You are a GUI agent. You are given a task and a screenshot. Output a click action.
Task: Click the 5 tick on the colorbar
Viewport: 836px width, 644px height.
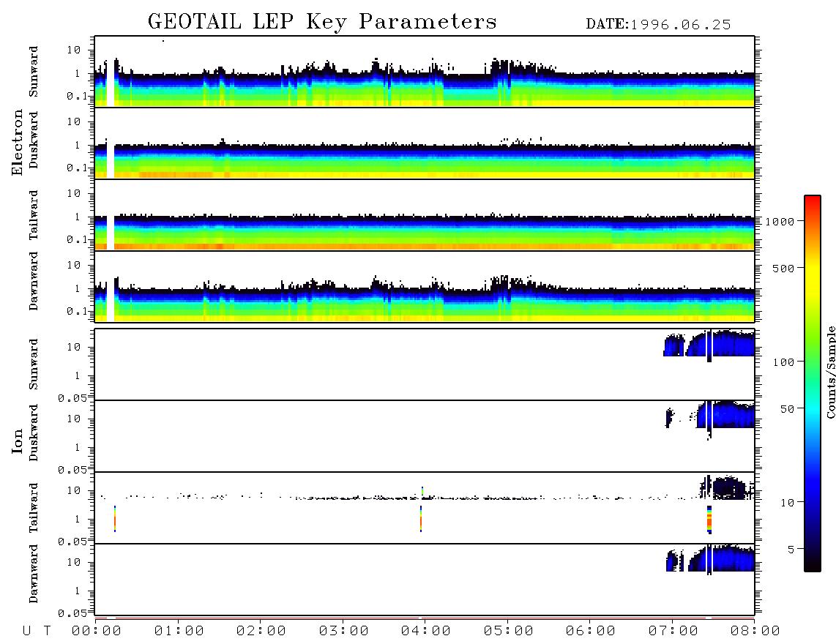pos(791,550)
